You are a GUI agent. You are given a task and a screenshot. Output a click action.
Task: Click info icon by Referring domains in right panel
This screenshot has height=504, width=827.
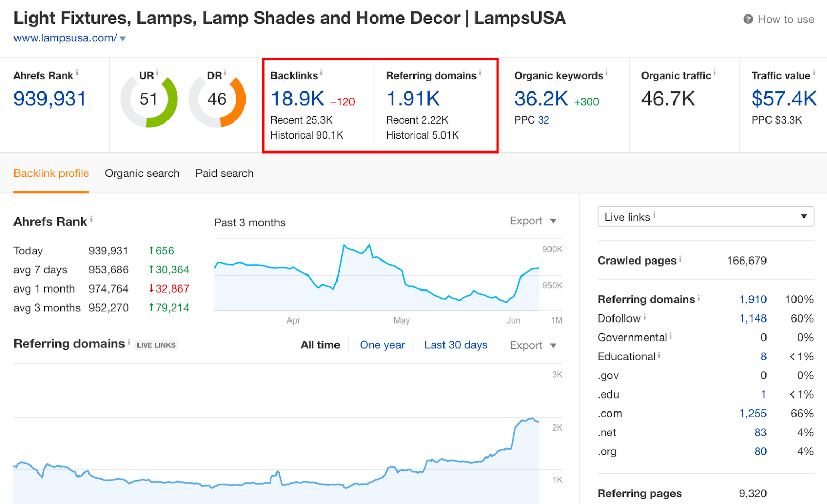(699, 297)
